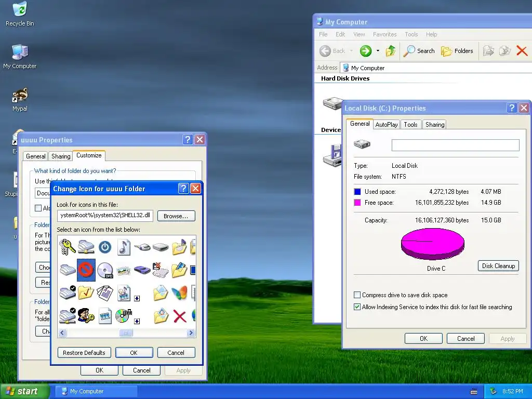
Task: Click Cancel in Local Disk Properties
Action: [x=465, y=339]
